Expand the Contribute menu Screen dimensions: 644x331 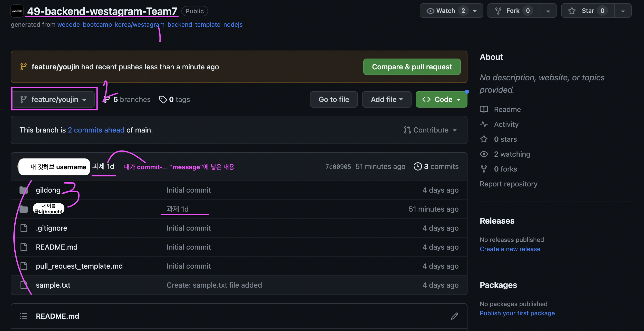[x=431, y=130]
